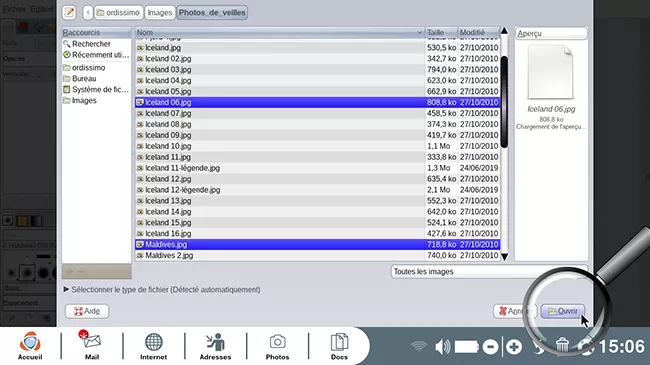Click the back arrow path button
The width and height of the screenshot is (650, 365).
click(x=87, y=12)
